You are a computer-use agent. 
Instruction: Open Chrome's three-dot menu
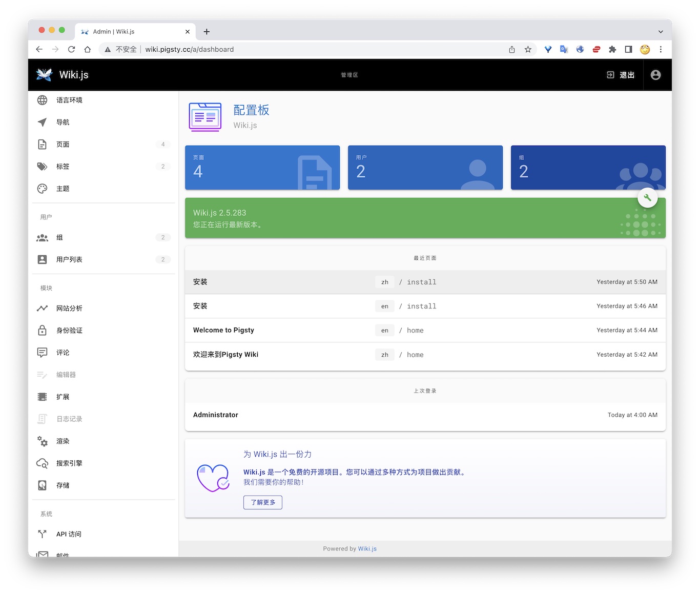661,49
